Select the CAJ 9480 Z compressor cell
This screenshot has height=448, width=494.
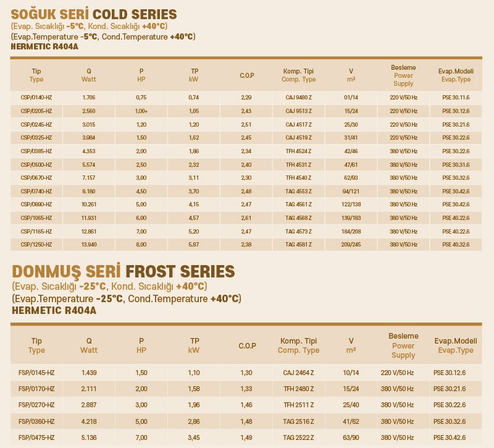click(298, 98)
